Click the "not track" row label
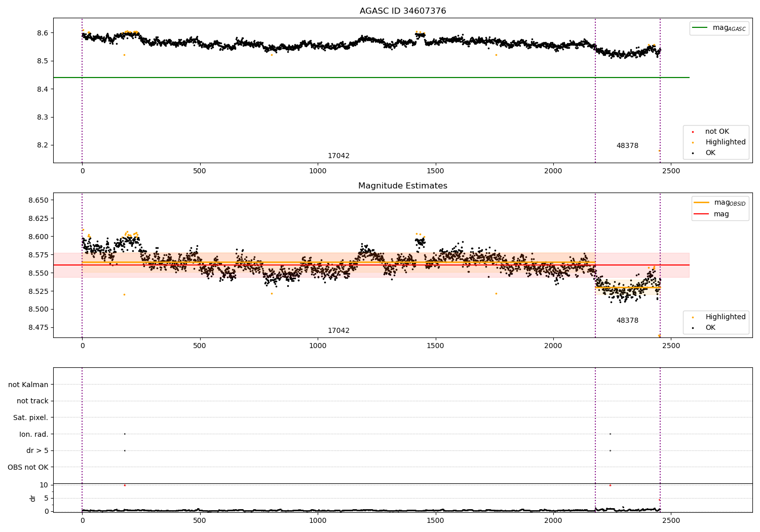The width and height of the screenshot is (760, 532). (32, 401)
